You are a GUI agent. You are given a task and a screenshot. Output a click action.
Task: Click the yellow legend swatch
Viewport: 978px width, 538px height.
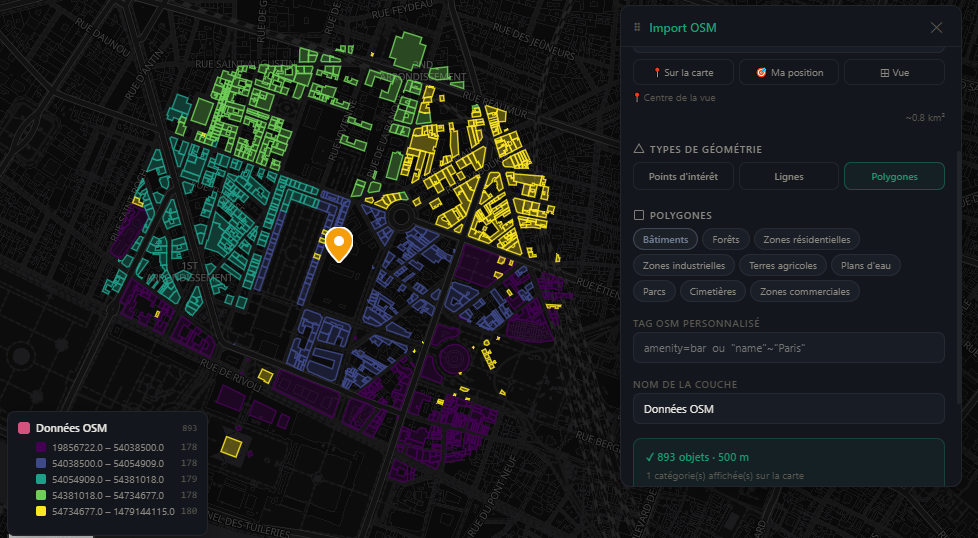coord(41,511)
